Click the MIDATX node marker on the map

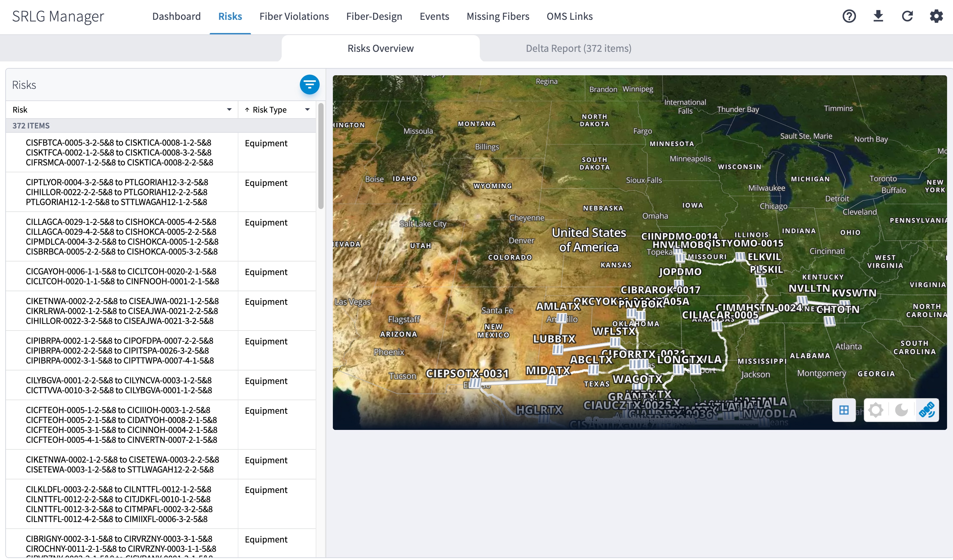(552, 380)
